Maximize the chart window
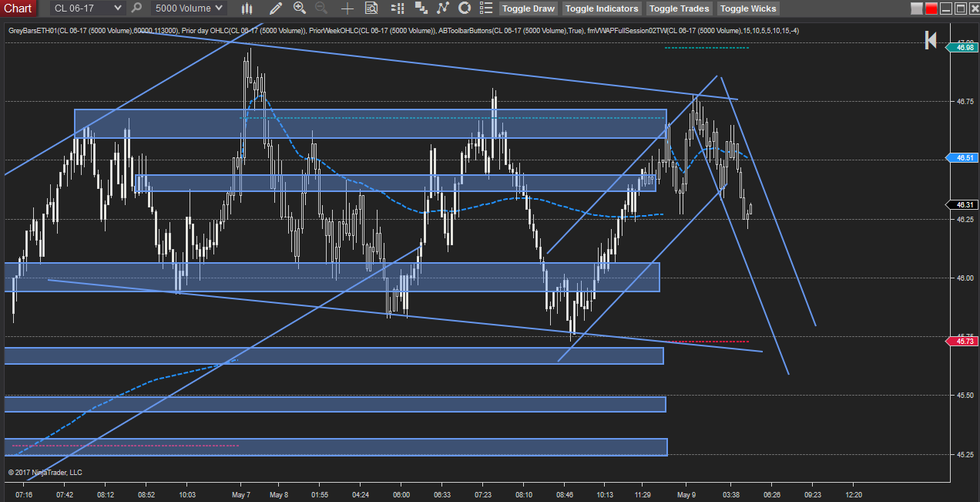This screenshot has width=980, height=502. [960, 9]
